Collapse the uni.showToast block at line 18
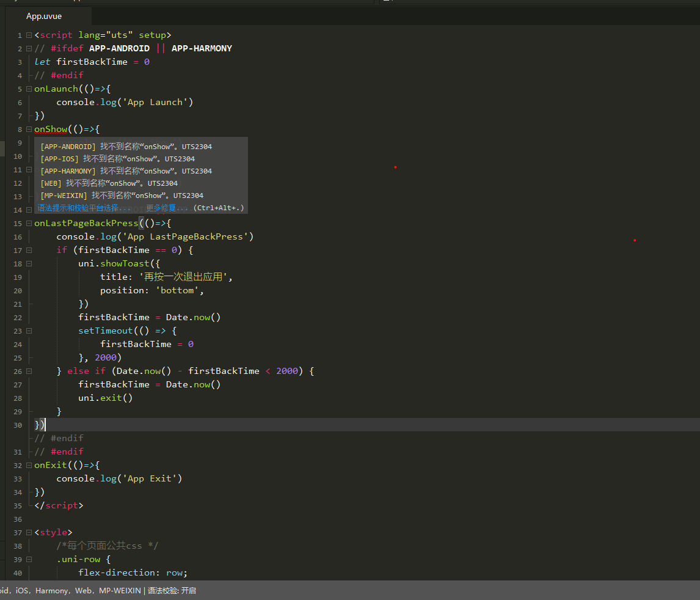This screenshot has height=600, width=700. 29,263
